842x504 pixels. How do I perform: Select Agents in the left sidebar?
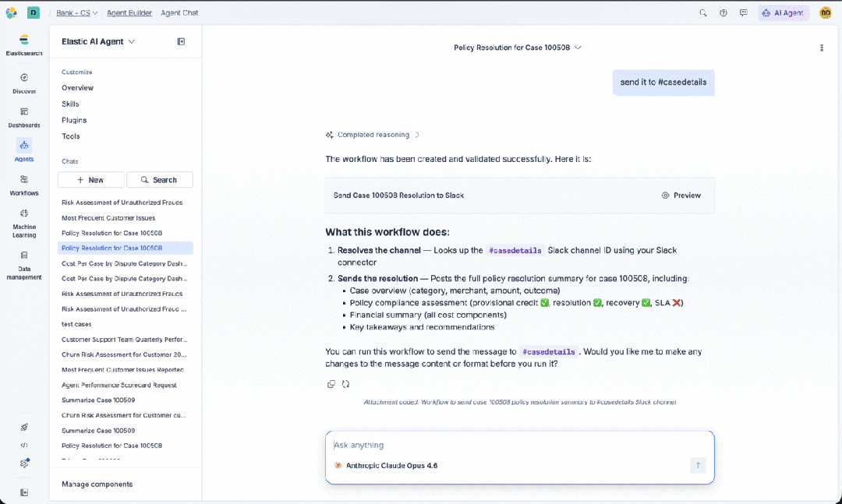(x=24, y=151)
